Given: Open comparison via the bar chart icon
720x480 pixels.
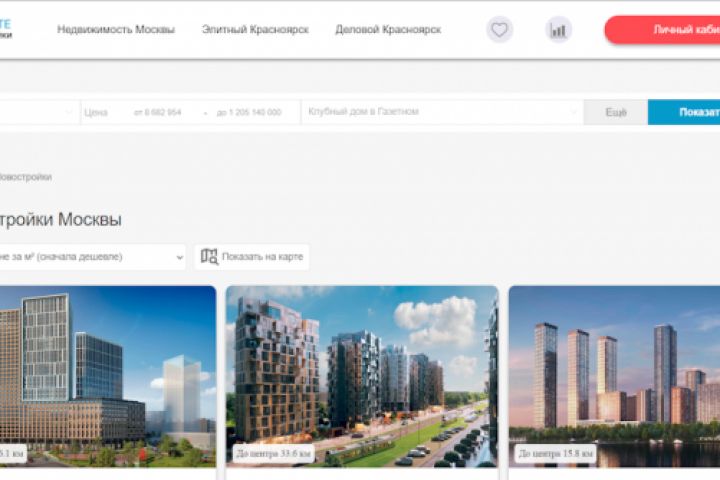Looking at the screenshot, I should [x=558, y=30].
